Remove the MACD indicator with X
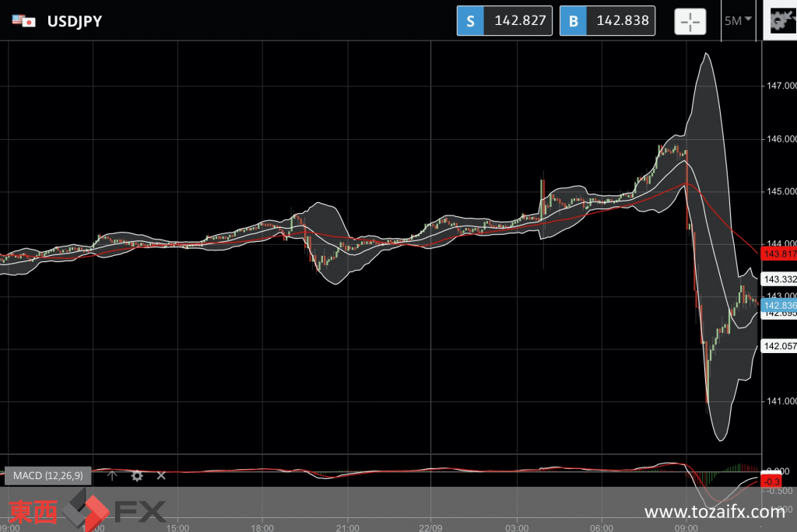 tap(161, 475)
